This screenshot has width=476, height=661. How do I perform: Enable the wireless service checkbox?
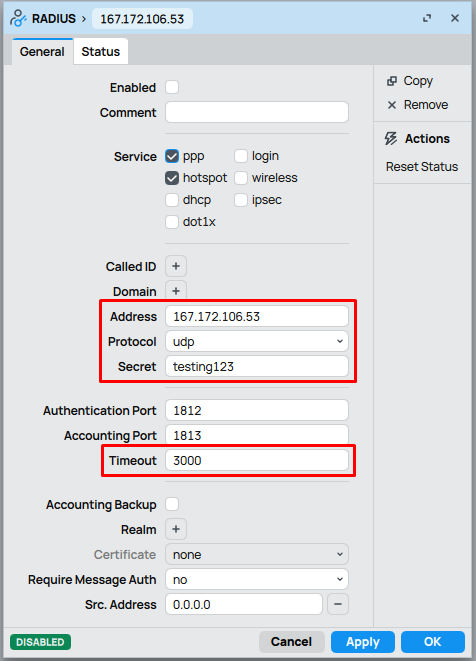coord(241,178)
